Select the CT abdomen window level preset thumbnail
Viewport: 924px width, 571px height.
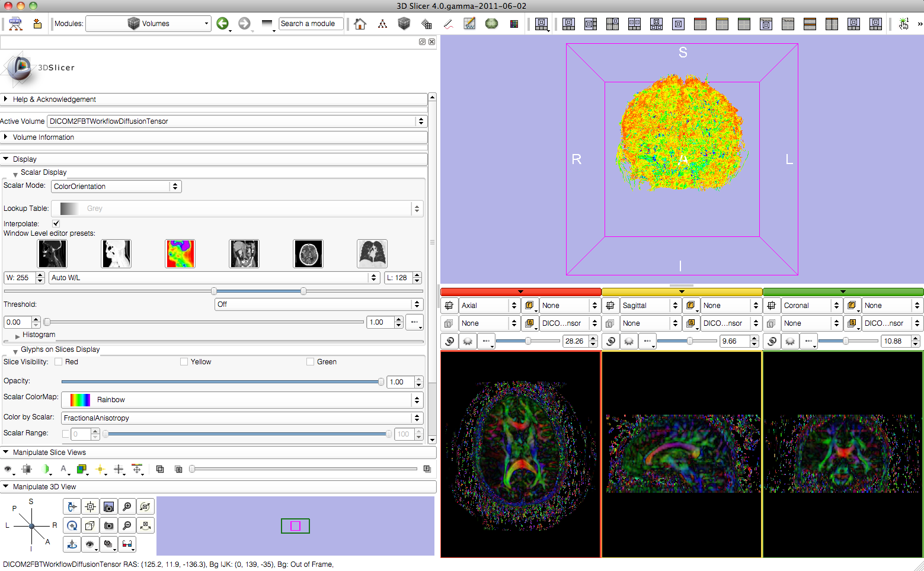244,254
